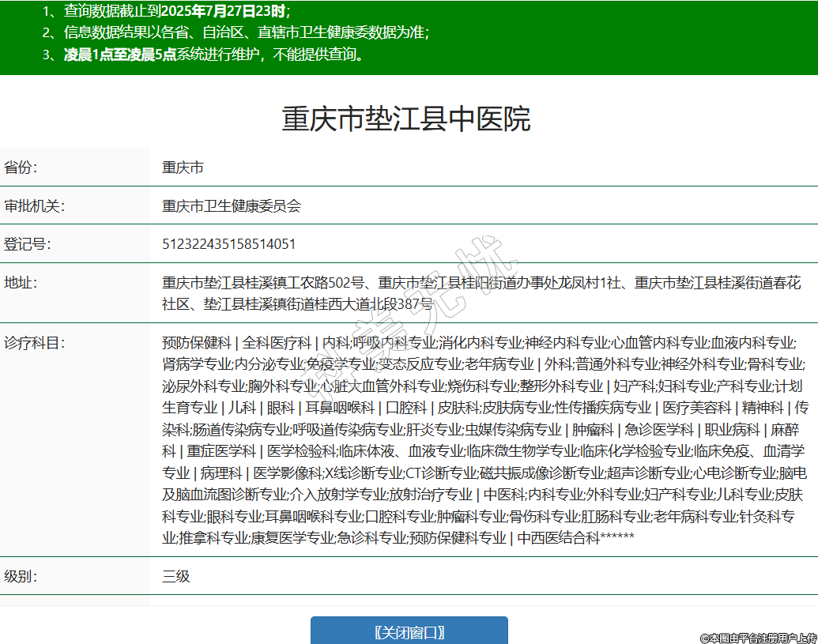
Task: Select the 登记号 field label
Action: [28, 244]
